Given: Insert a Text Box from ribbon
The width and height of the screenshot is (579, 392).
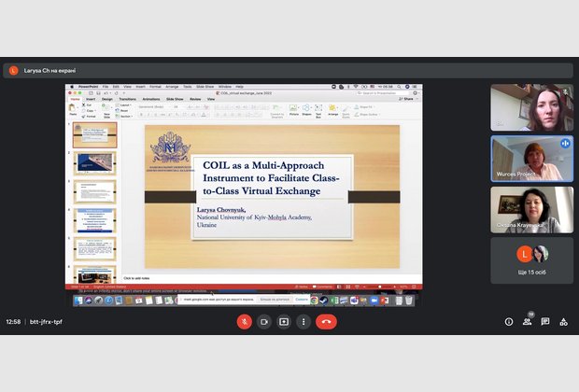Looking at the screenshot, I should tap(318, 110).
